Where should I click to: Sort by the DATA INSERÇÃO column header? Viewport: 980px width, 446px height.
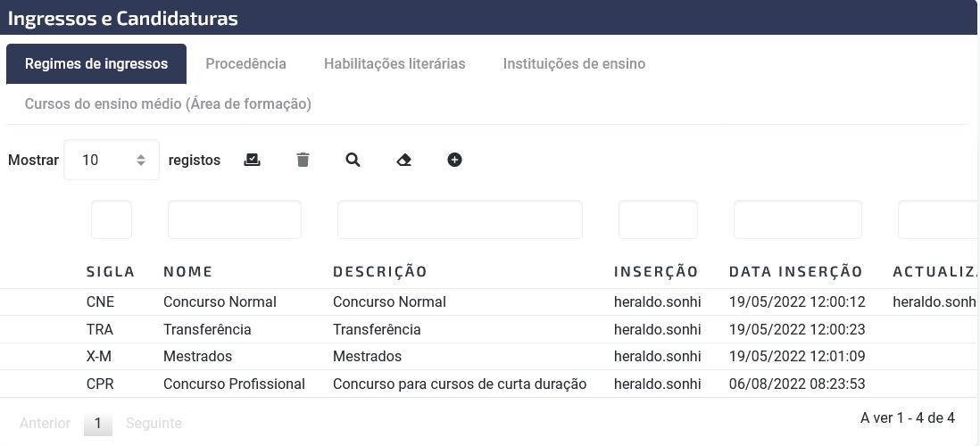click(795, 272)
